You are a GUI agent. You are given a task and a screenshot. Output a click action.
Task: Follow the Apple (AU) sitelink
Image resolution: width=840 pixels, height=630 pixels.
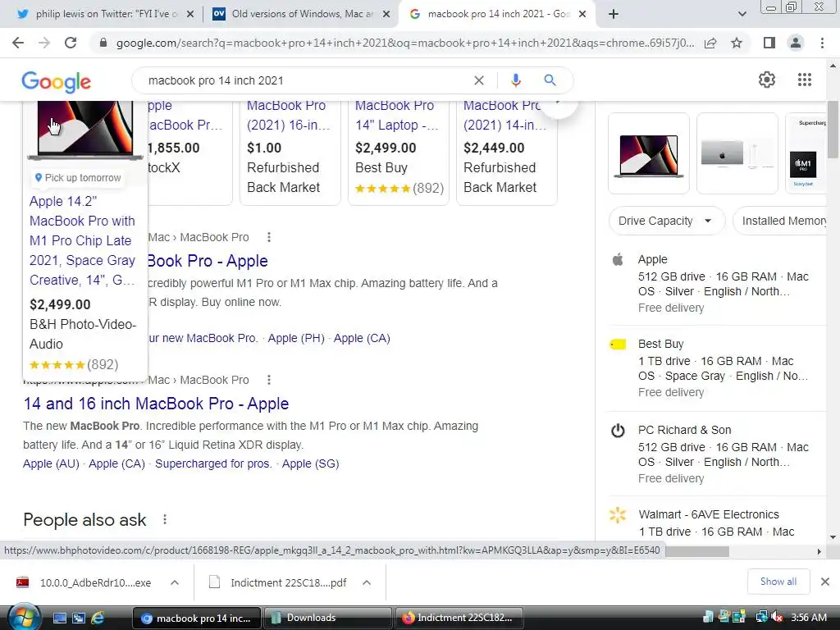tap(51, 463)
